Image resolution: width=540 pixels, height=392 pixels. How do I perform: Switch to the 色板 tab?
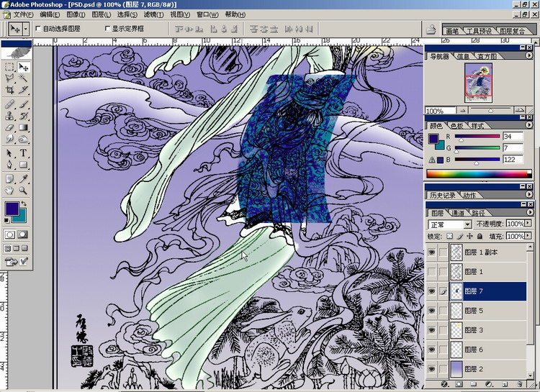457,126
